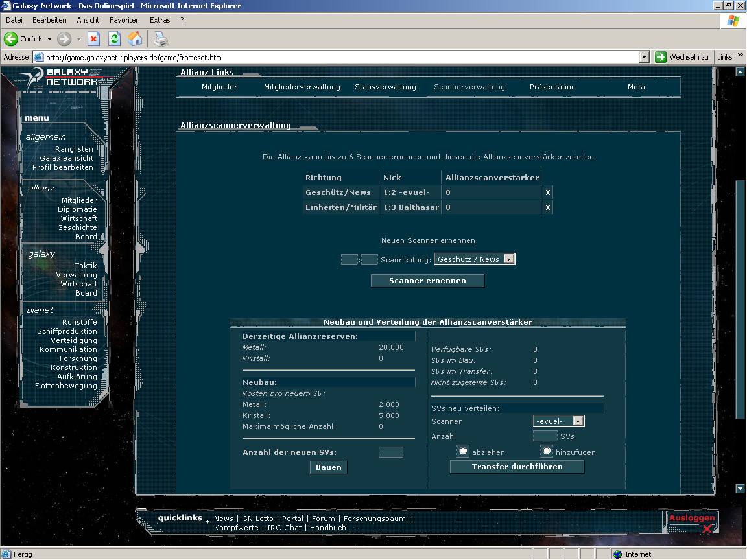Click the Back arrow icon in the toolbar

pos(11,39)
